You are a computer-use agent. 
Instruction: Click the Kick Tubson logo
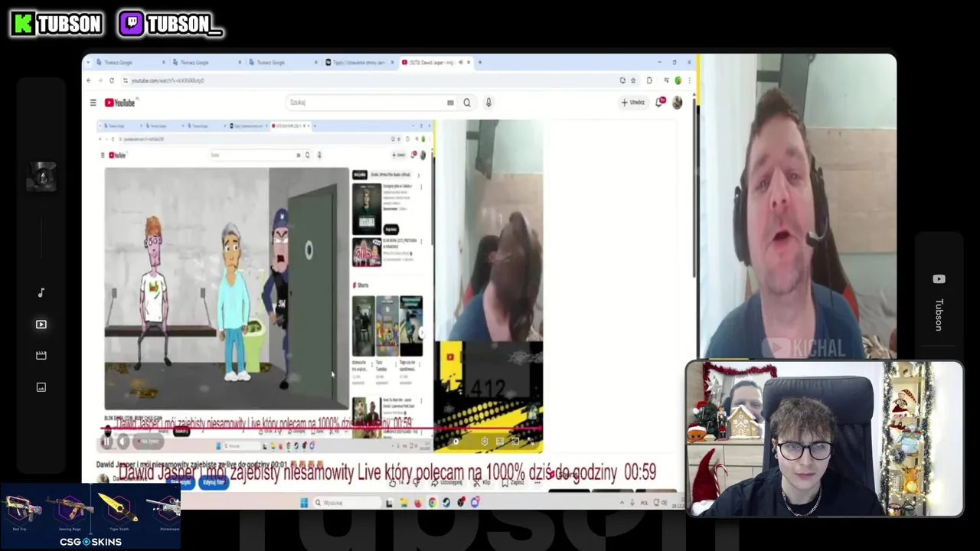(57, 24)
